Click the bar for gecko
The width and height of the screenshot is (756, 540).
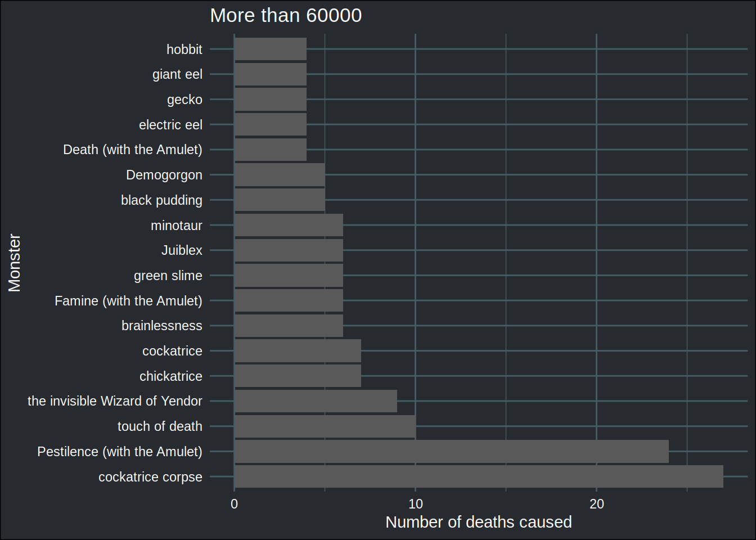271,100
